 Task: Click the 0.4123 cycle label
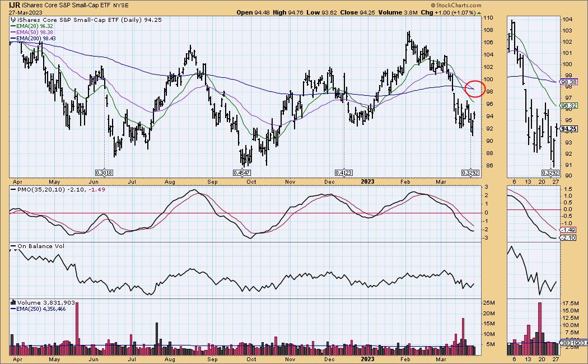point(343,173)
